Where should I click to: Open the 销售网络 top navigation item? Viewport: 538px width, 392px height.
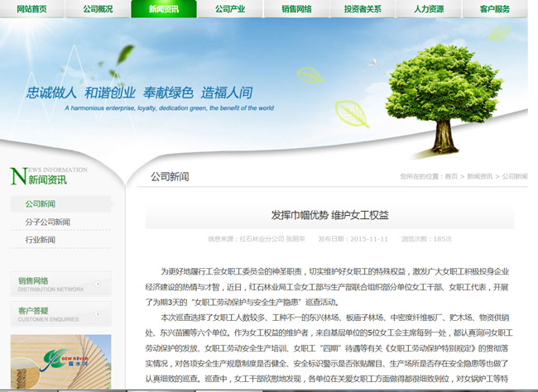(x=296, y=9)
